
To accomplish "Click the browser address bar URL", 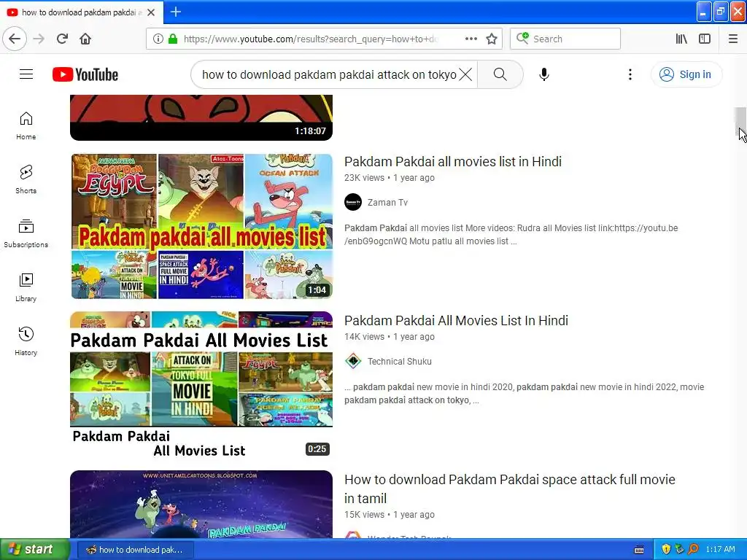I will coord(311,39).
